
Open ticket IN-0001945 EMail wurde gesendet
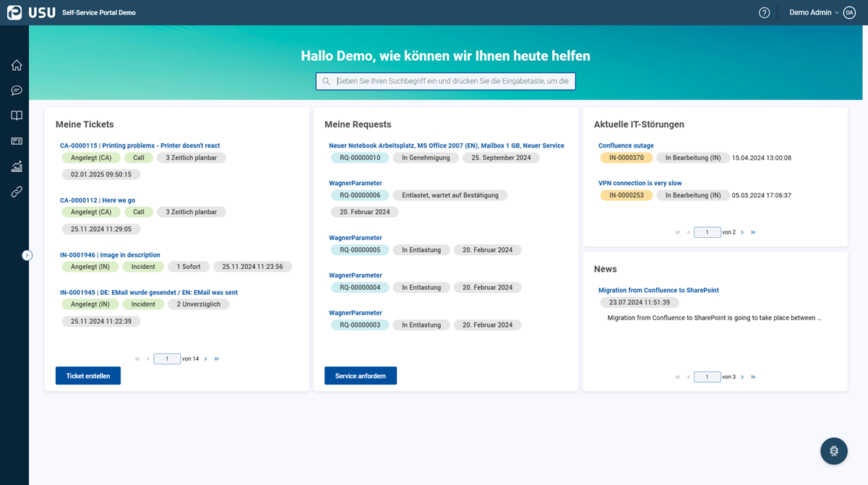pos(149,293)
